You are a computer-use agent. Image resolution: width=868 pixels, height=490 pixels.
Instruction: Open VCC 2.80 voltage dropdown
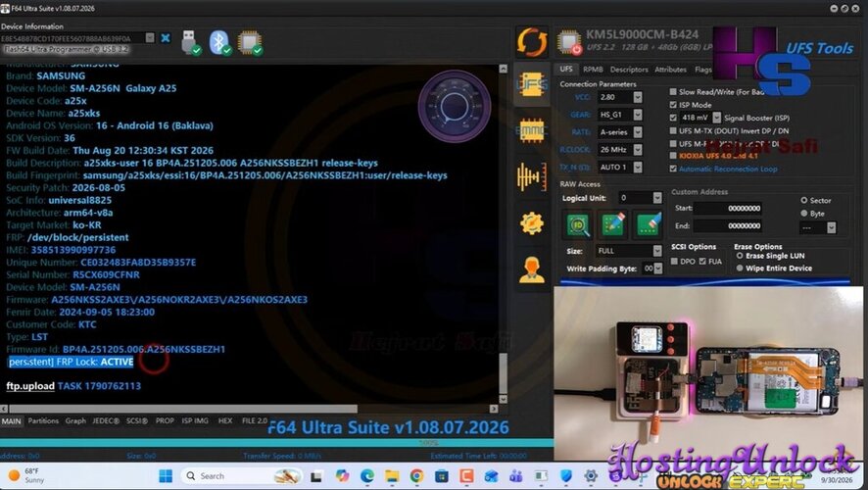pos(638,97)
